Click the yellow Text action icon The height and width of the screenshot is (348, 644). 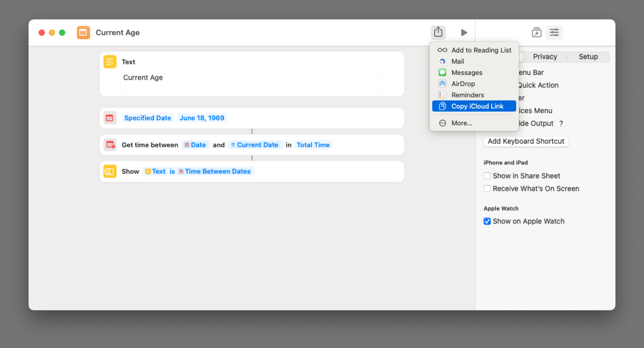tap(110, 62)
